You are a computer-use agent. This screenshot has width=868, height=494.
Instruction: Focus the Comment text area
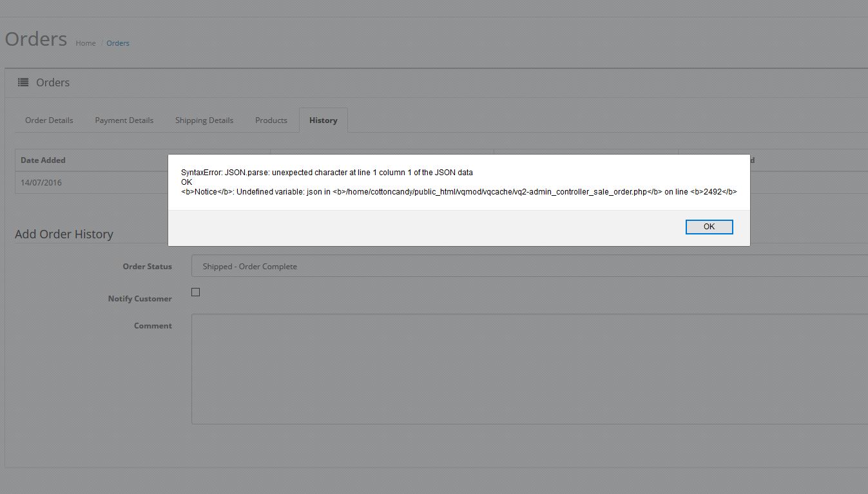pos(530,369)
